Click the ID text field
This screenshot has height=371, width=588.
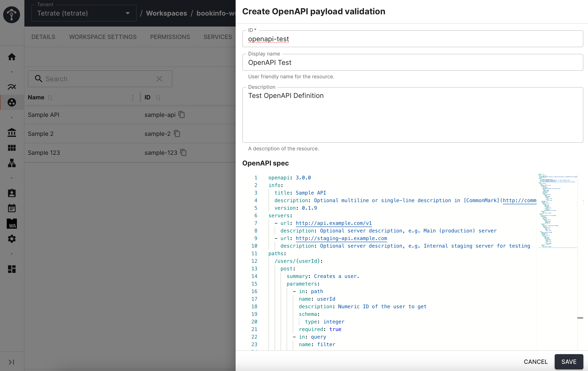[x=412, y=39]
